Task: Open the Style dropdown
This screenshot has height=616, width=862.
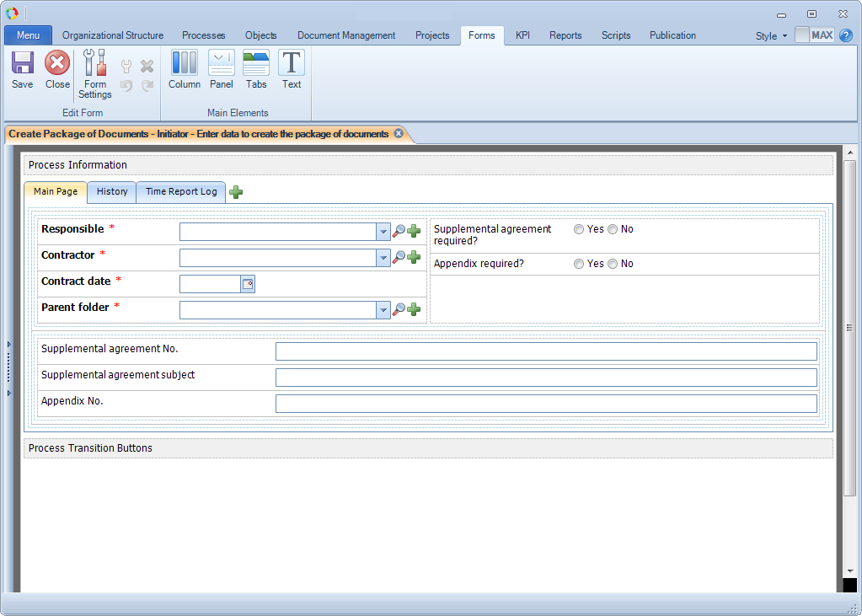Action: click(771, 35)
